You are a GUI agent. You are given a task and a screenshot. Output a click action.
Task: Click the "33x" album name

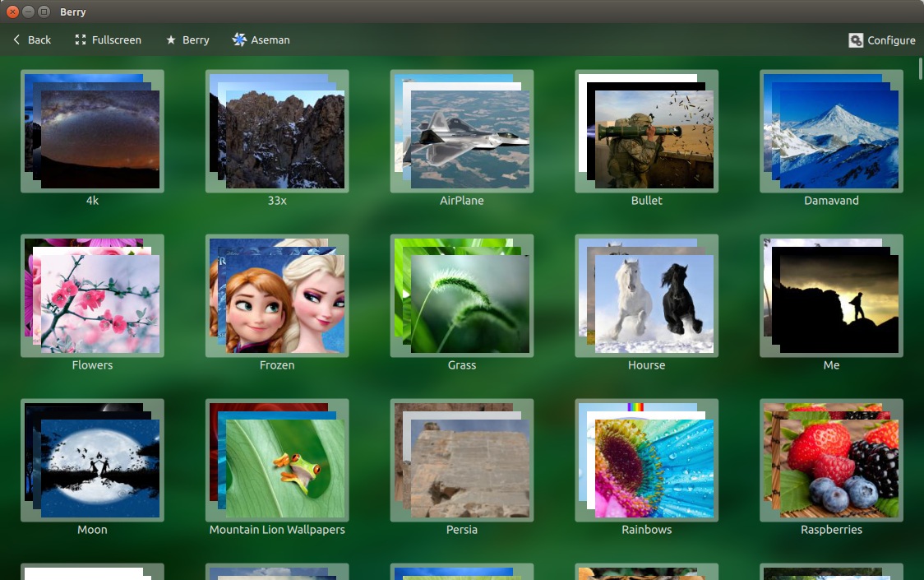point(277,201)
